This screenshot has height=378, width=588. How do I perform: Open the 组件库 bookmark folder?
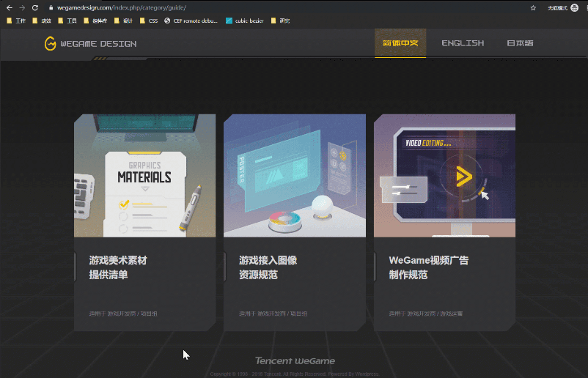(x=95, y=21)
